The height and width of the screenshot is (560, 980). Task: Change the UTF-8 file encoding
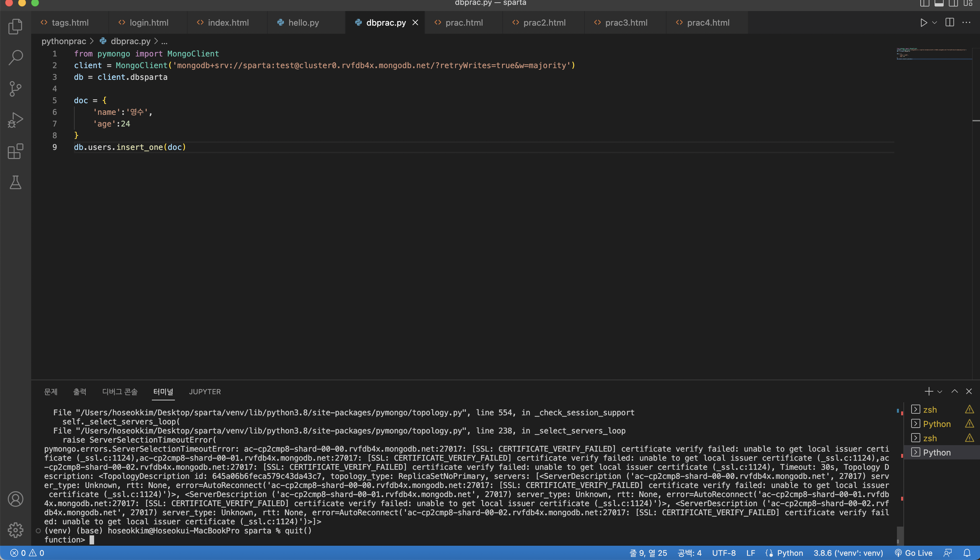click(724, 553)
